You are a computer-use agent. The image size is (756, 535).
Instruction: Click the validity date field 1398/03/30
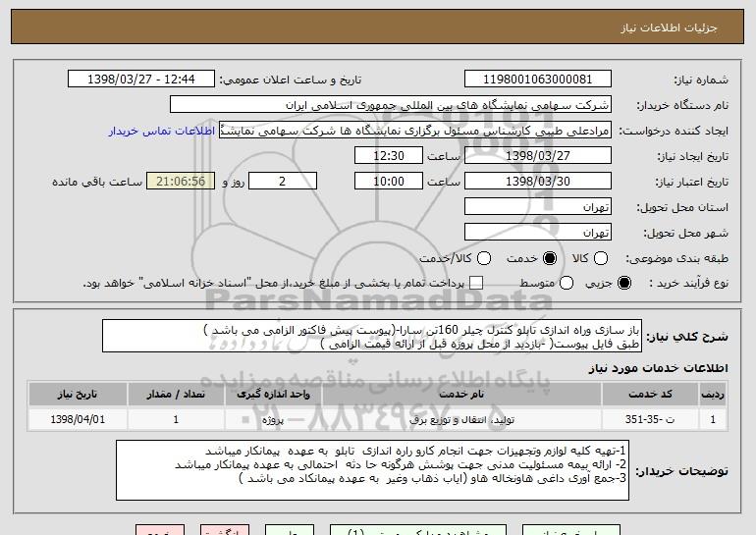click(538, 182)
